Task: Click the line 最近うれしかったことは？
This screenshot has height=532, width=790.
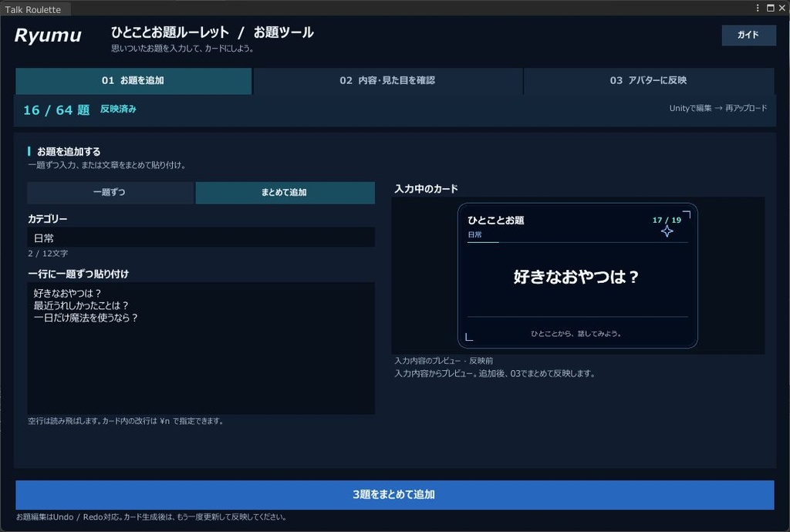Action: tap(81, 305)
